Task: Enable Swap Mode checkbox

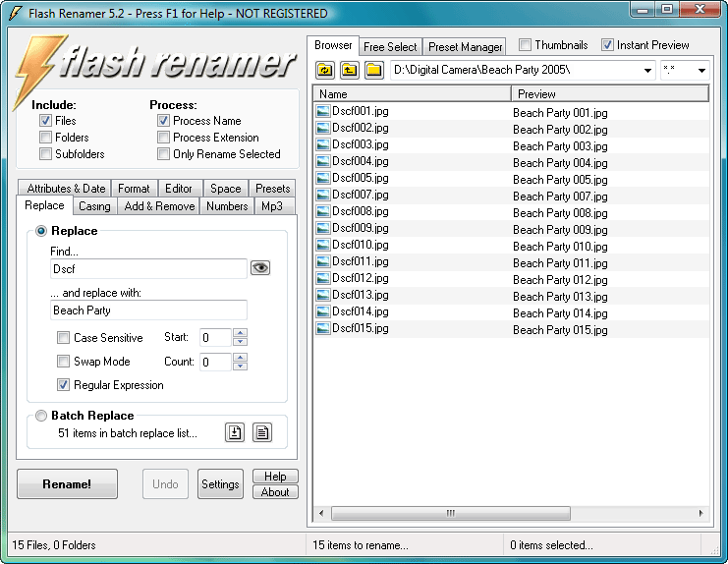Action: tap(63, 362)
